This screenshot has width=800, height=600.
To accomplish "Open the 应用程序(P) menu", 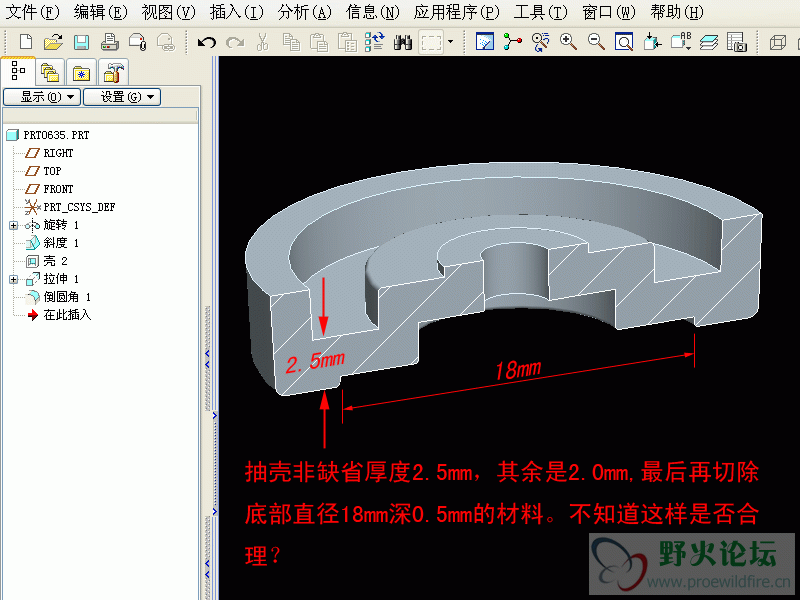I will click(457, 12).
